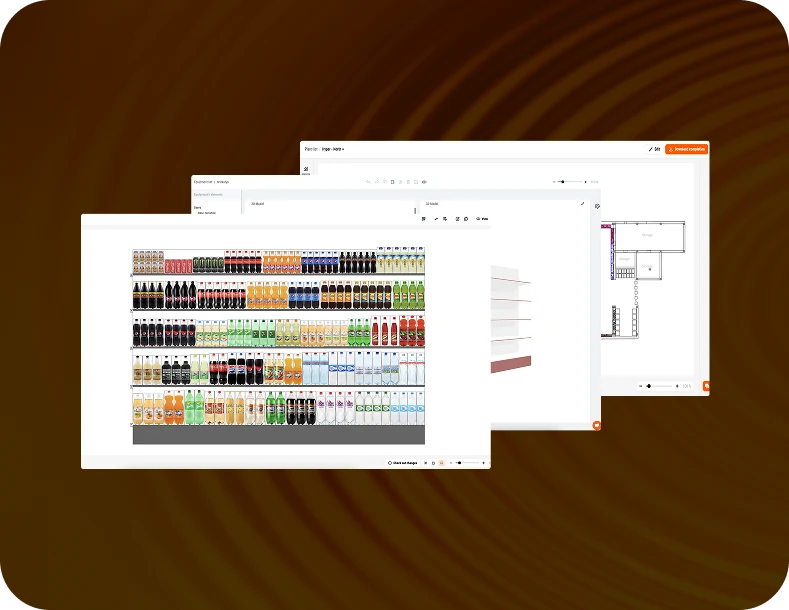Click the plus zoom-in button on floor plan
Image resolution: width=789 pixels, height=610 pixels.
pos(678,386)
